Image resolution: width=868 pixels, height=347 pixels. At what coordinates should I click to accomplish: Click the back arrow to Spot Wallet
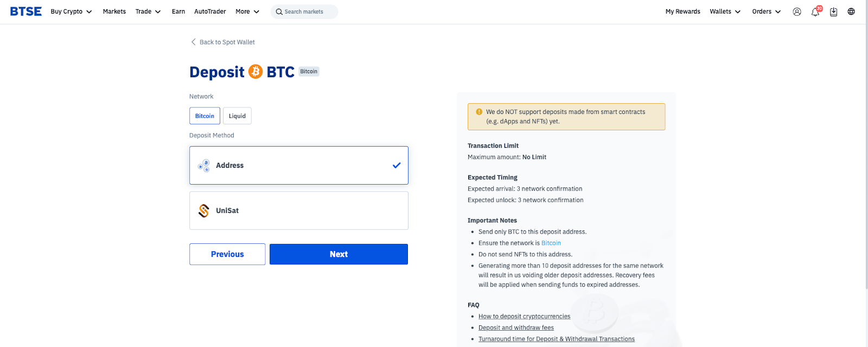pos(194,42)
